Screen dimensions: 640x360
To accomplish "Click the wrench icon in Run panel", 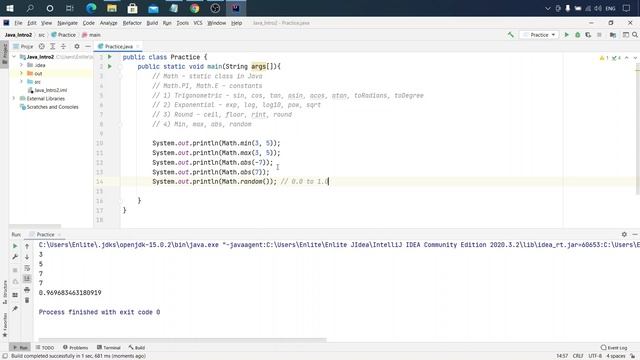I will pyautogui.click(x=15, y=257).
